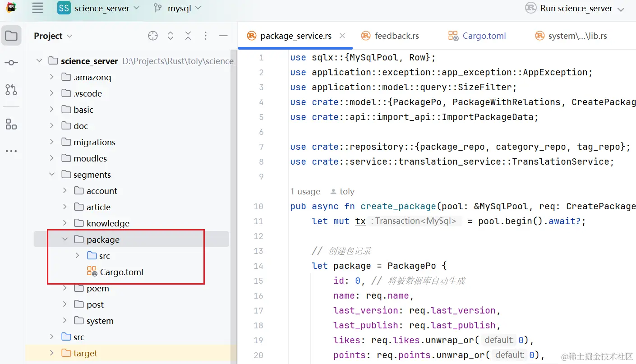Select the top-level src folder
Image resolution: width=636 pixels, height=364 pixels.
[79, 337]
